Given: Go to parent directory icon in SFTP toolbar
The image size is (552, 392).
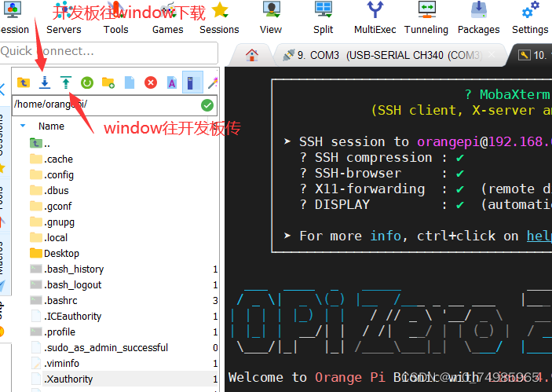Looking at the screenshot, I should (x=24, y=82).
